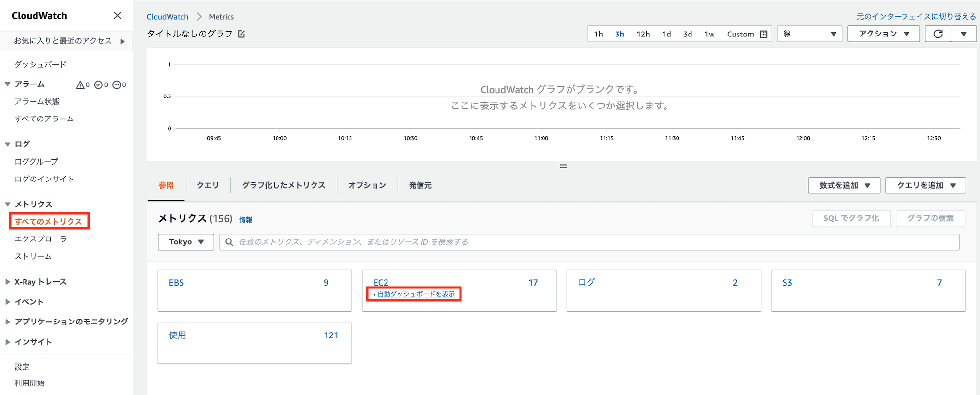Switch to the オプション tab
Image resolution: width=980 pixels, height=395 pixels.
click(x=367, y=185)
